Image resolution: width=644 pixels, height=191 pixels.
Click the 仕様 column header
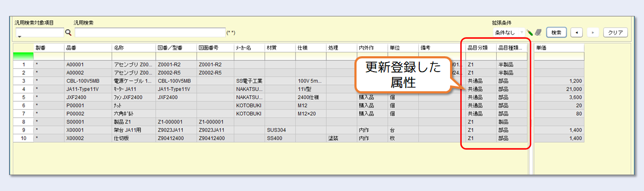tap(311, 48)
